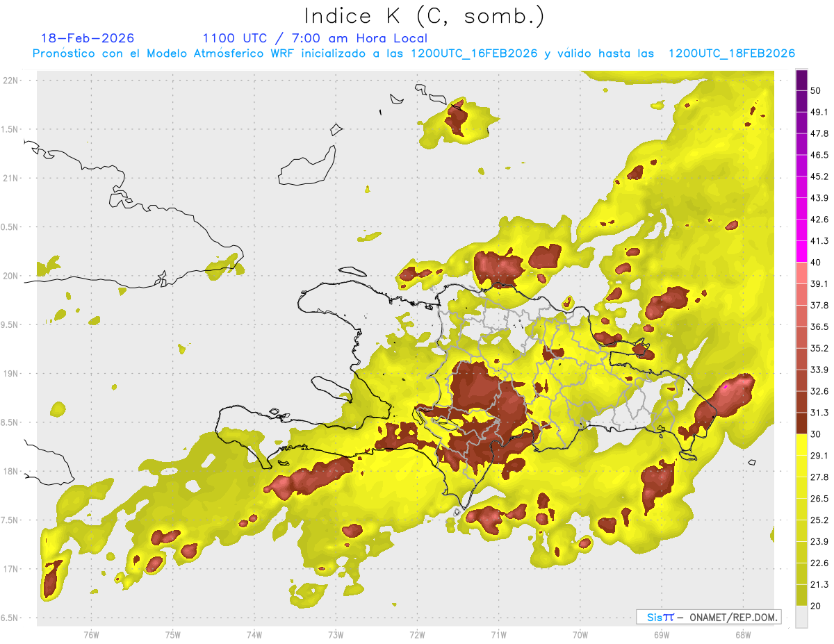The width and height of the screenshot is (834, 644).
Task: Click the "47.8" colorbar label
Action: (820, 133)
